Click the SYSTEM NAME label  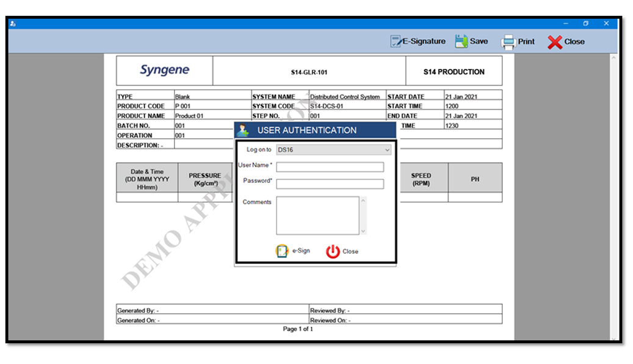click(273, 97)
